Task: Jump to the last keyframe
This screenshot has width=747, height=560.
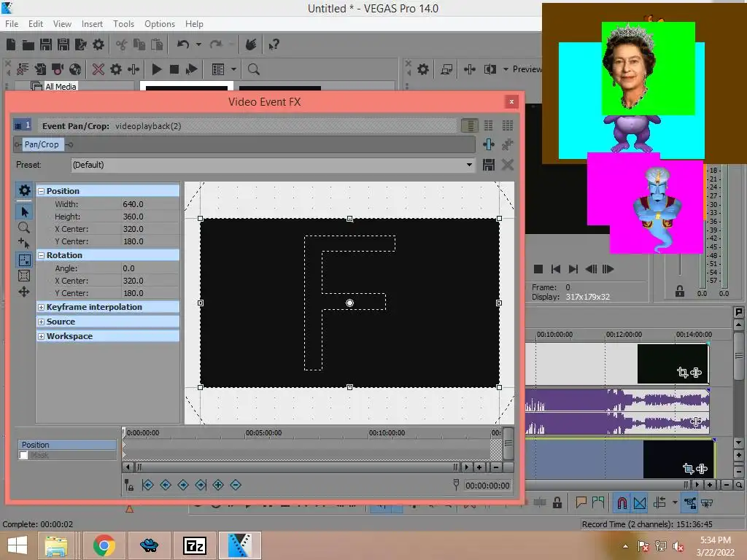Action: click(201, 485)
